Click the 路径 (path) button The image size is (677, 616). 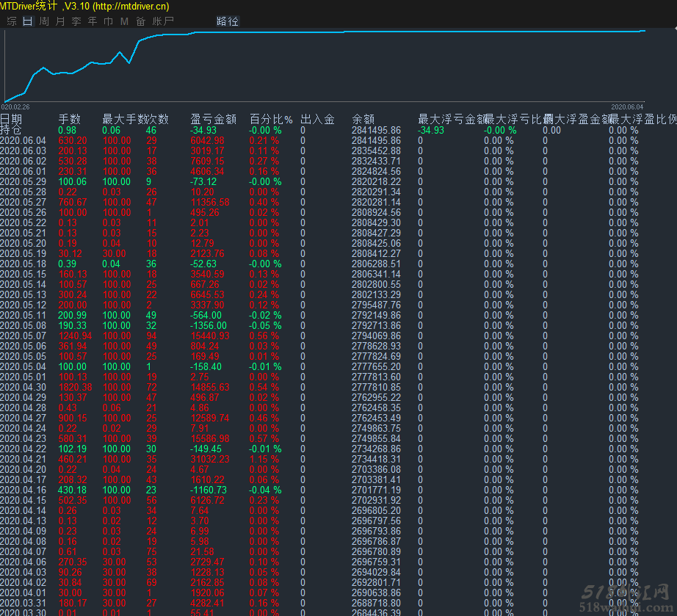(x=228, y=21)
